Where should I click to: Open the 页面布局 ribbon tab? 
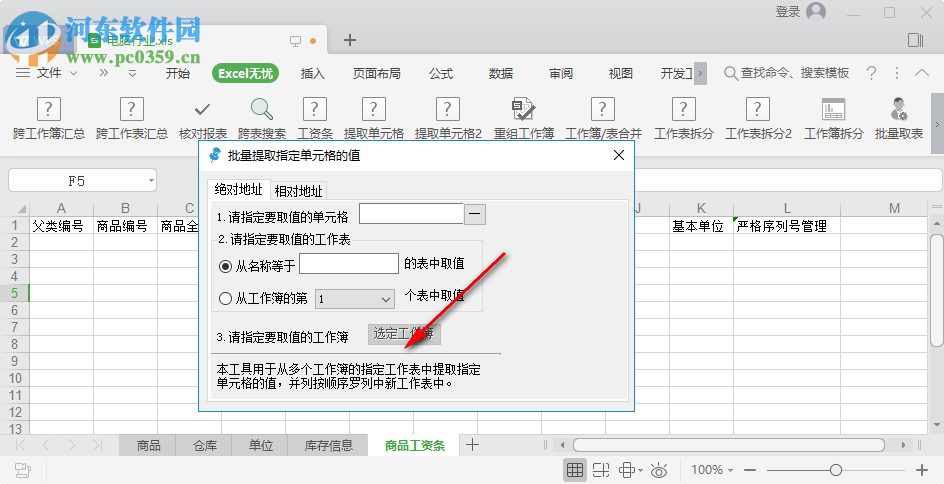tap(377, 73)
